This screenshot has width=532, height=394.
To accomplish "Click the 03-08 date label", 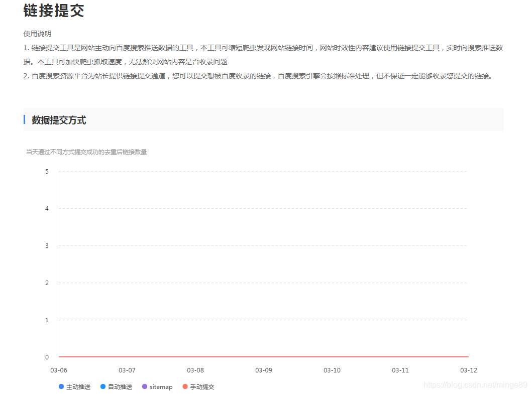I will [195, 370].
